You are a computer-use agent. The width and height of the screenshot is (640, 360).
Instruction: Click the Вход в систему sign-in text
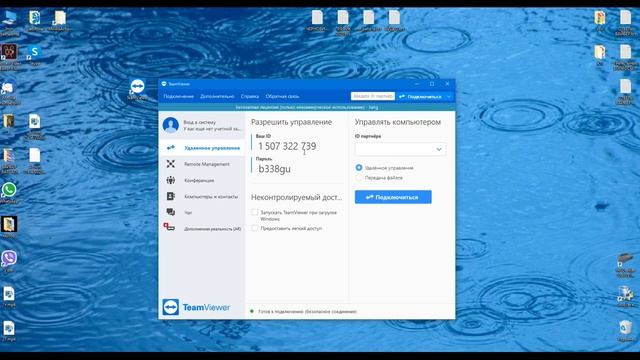click(x=200, y=122)
